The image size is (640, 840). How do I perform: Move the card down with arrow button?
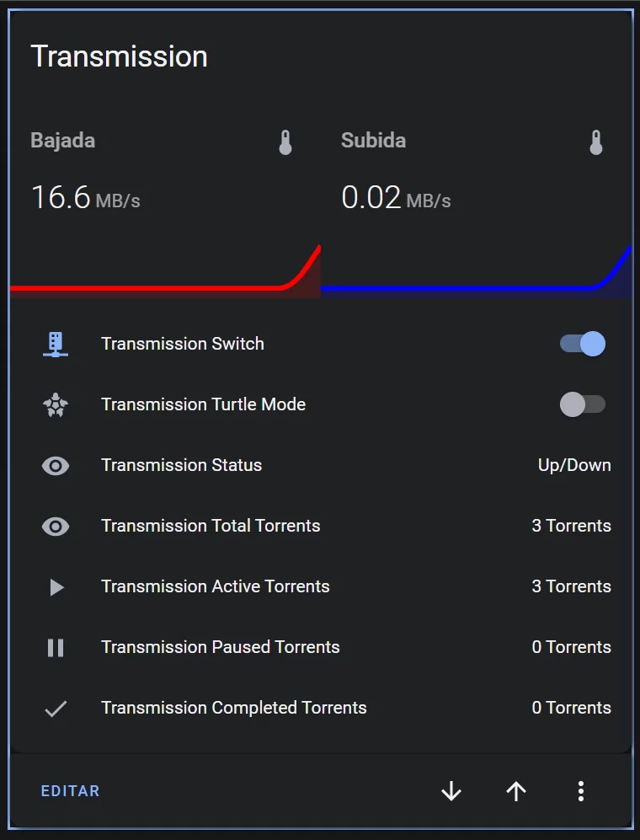pyautogui.click(x=451, y=791)
